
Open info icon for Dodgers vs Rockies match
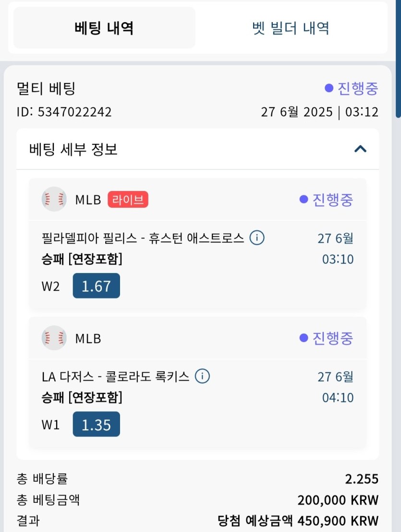coord(202,376)
